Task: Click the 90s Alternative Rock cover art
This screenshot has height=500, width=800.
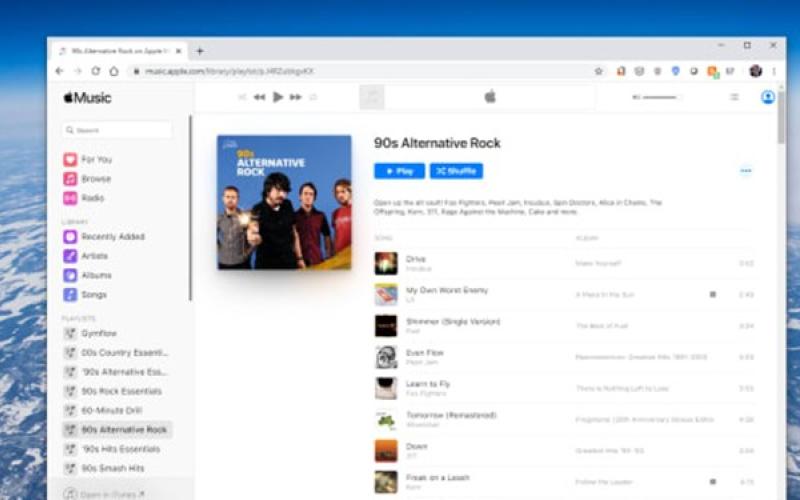Action: 284,202
